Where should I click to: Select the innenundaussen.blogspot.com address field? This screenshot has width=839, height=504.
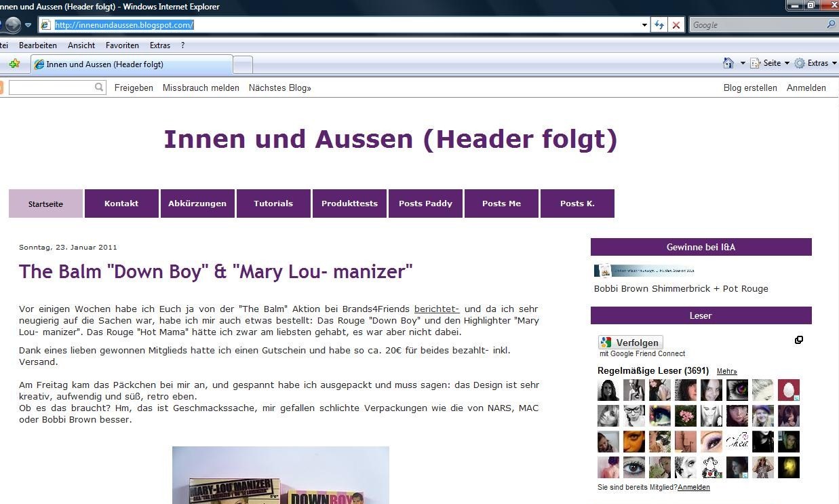point(345,25)
